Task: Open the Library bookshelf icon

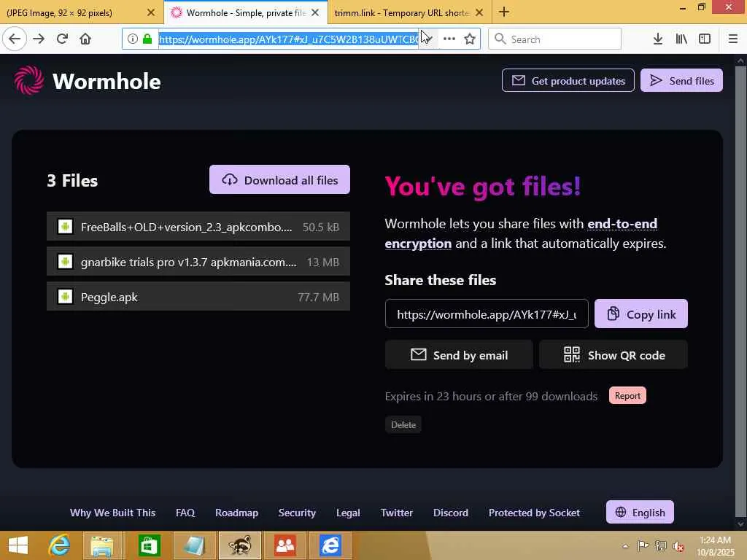Action: pyautogui.click(x=681, y=39)
